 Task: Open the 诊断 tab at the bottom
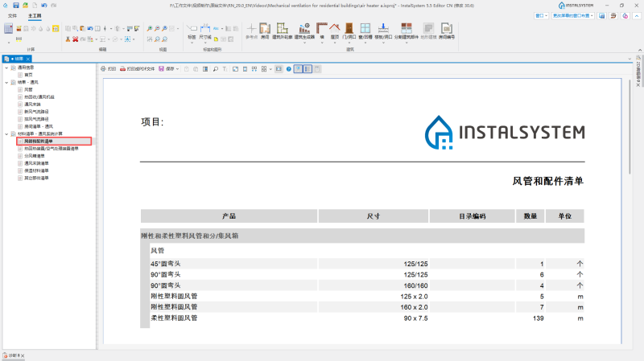pyautogui.click(x=13, y=355)
